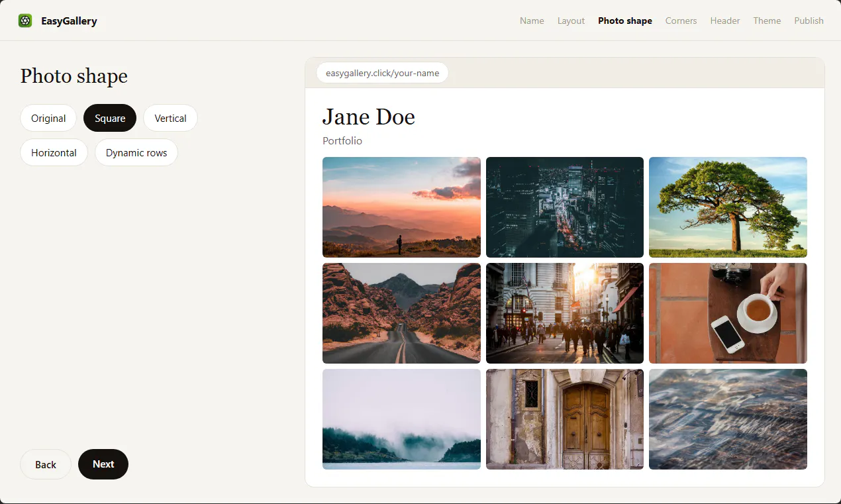Jump to the Publish step

click(x=809, y=21)
